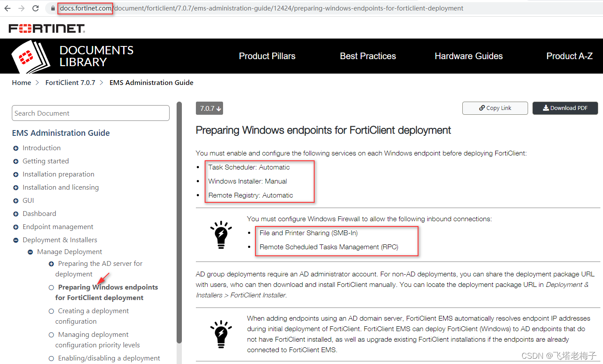Go back using the browser back arrow

coord(7,8)
